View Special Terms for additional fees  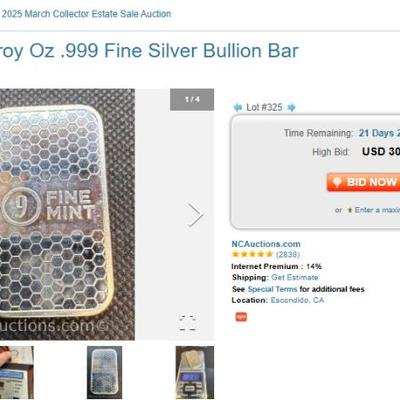point(272,289)
